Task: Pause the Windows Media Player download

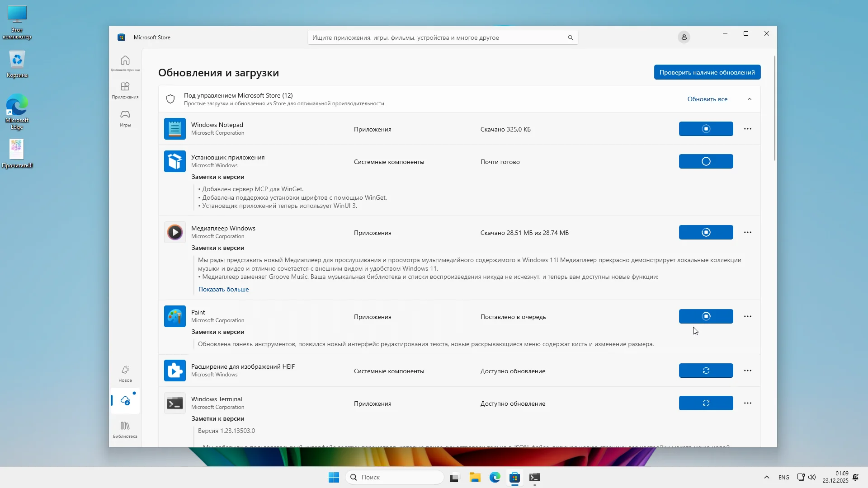Action: (706, 232)
